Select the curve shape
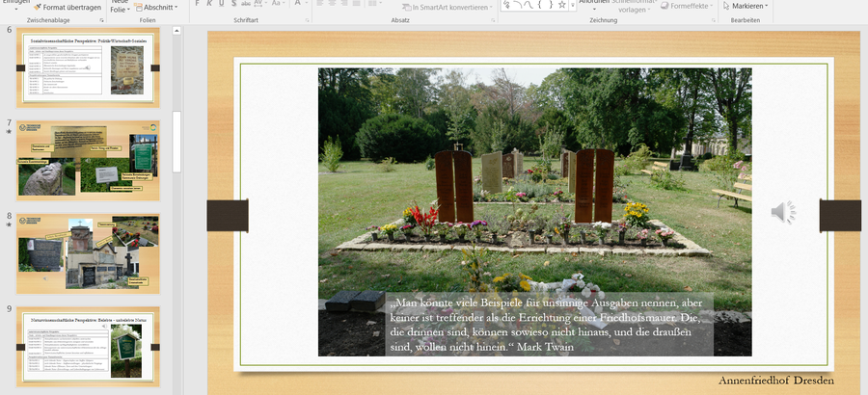Viewport: 868px width, 395px height. point(529,5)
